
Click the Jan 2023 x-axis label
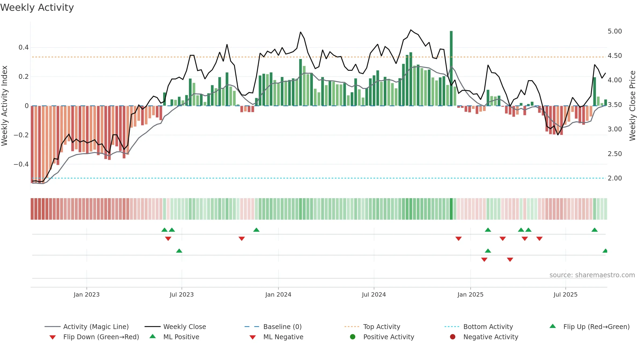click(87, 294)
